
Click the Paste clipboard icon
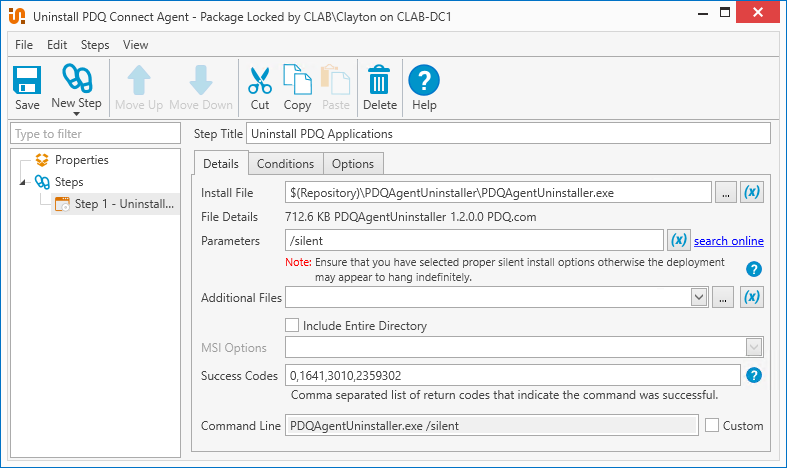(335, 79)
